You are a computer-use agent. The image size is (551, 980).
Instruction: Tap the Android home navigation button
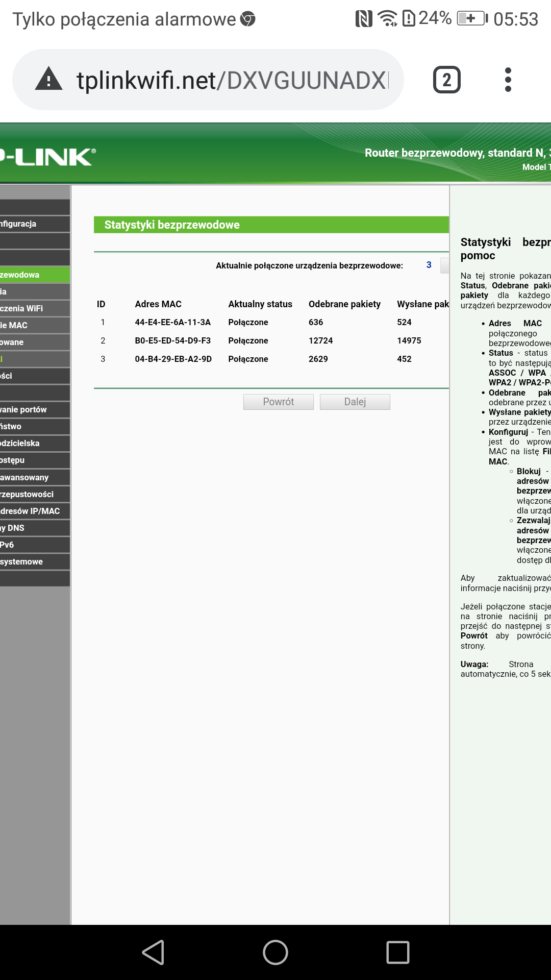pos(275,952)
